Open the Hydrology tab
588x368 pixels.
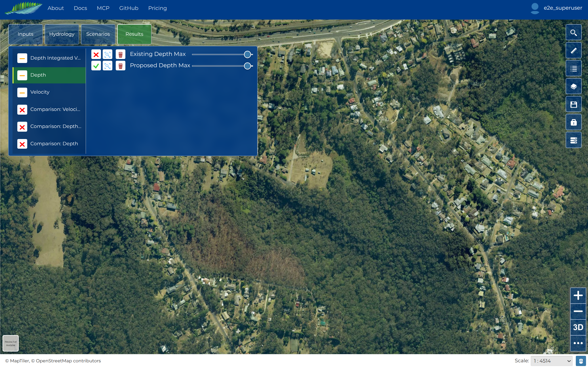pyautogui.click(x=62, y=34)
